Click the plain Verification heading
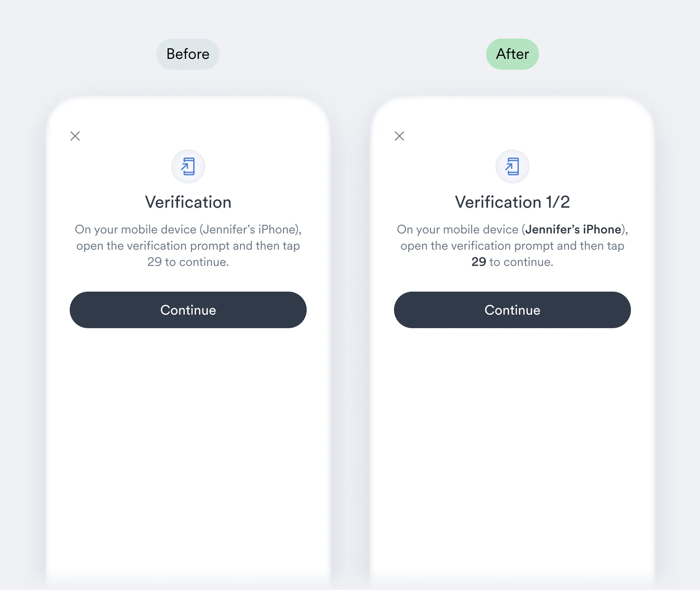The width and height of the screenshot is (700, 590). coord(188,202)
